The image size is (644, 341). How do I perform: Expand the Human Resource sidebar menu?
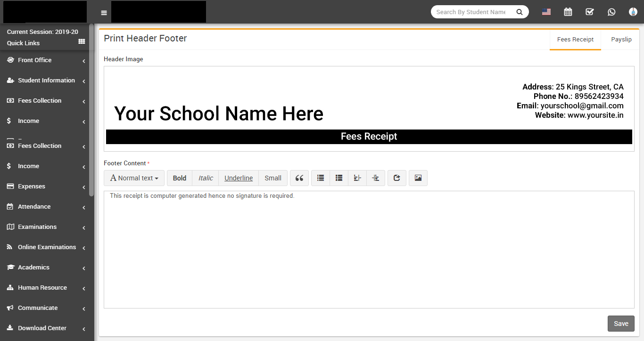coord(42,288)
